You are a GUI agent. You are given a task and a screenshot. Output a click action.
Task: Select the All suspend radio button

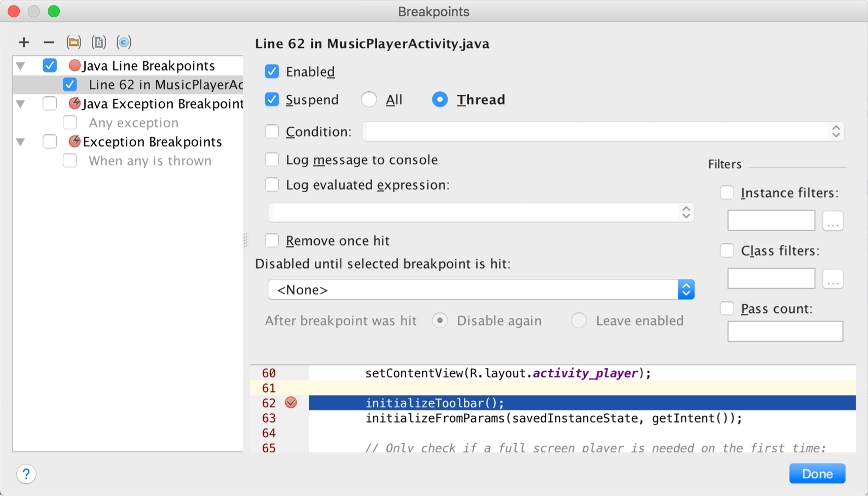click(x=369, y=99)
